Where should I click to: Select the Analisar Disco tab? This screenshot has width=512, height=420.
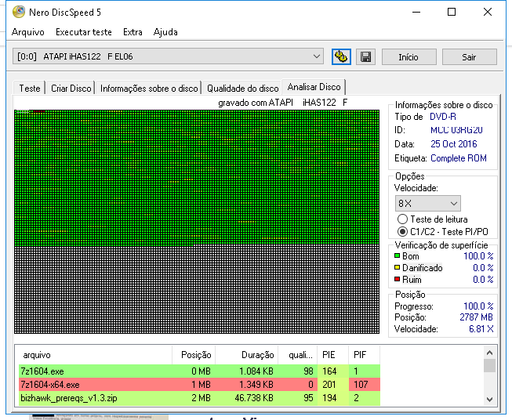pos(314,87)
